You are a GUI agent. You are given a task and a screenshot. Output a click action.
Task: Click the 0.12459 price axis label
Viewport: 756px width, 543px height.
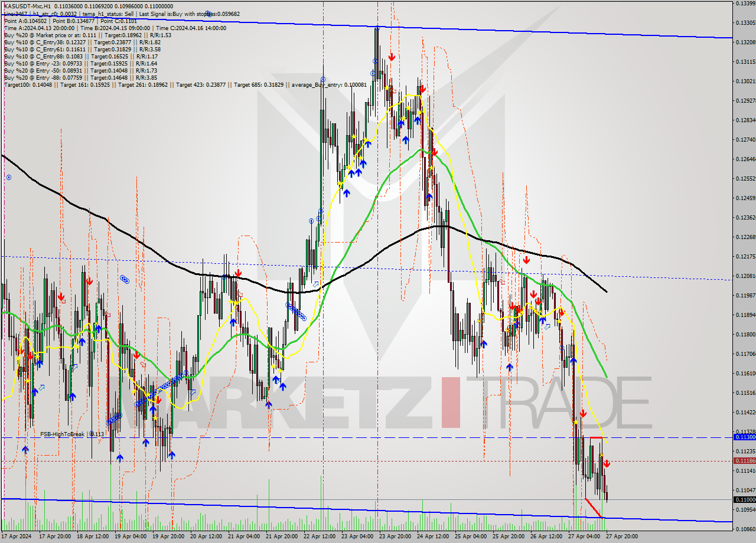point(745,198)
